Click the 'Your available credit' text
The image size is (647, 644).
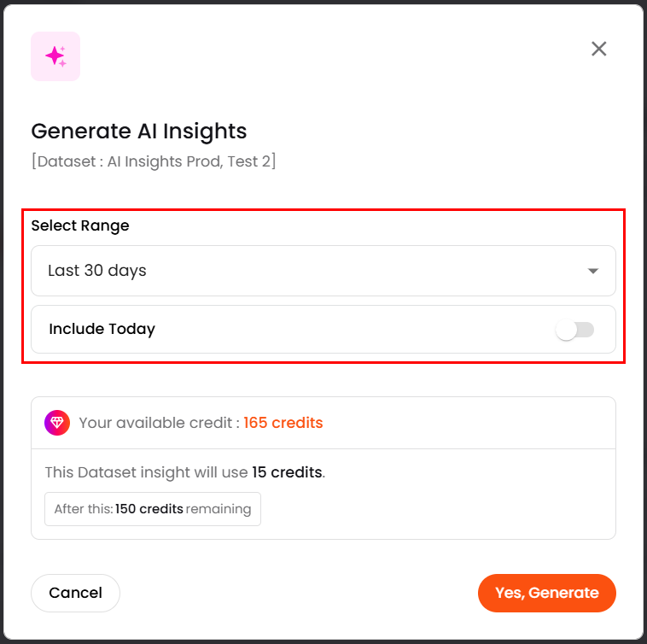click(159, 423)
